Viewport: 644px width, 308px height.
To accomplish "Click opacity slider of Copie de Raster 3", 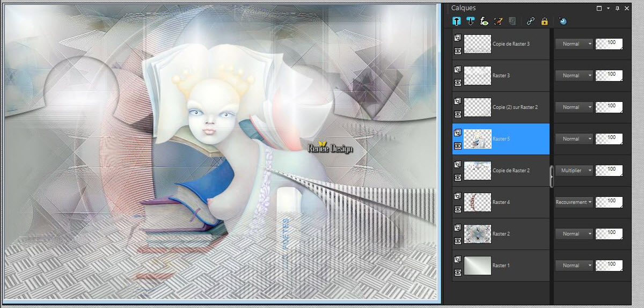I will coord(609,44).
